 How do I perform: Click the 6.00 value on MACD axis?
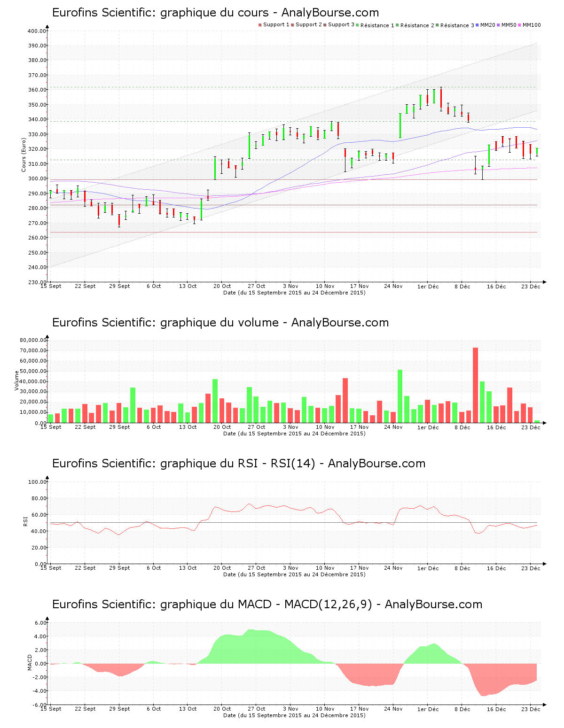(x=41, y=623)
